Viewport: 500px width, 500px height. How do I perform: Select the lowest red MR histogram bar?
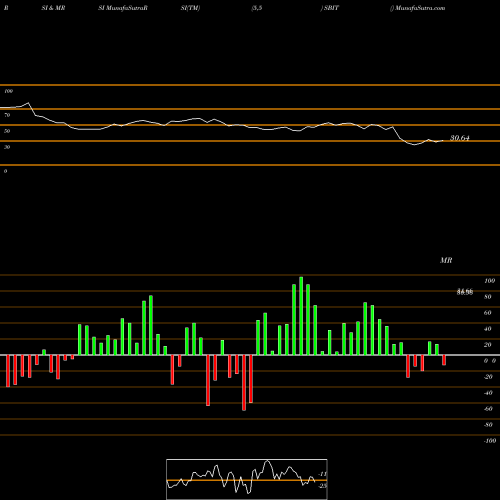point(244,383)
